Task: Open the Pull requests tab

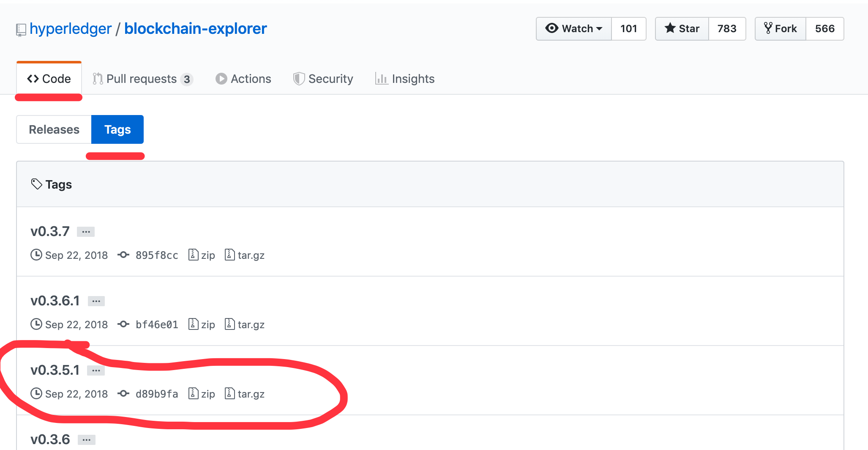Action: [x=143, y=79]
